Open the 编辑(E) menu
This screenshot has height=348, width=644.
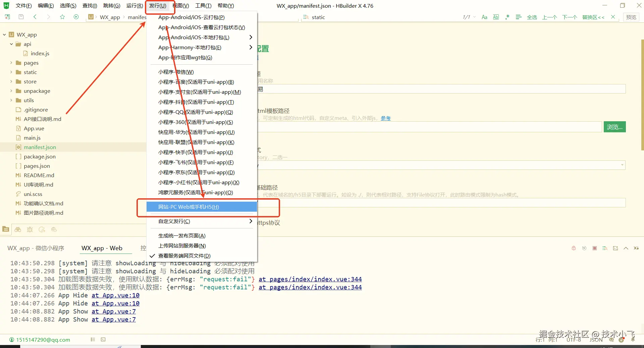(46, 6)
